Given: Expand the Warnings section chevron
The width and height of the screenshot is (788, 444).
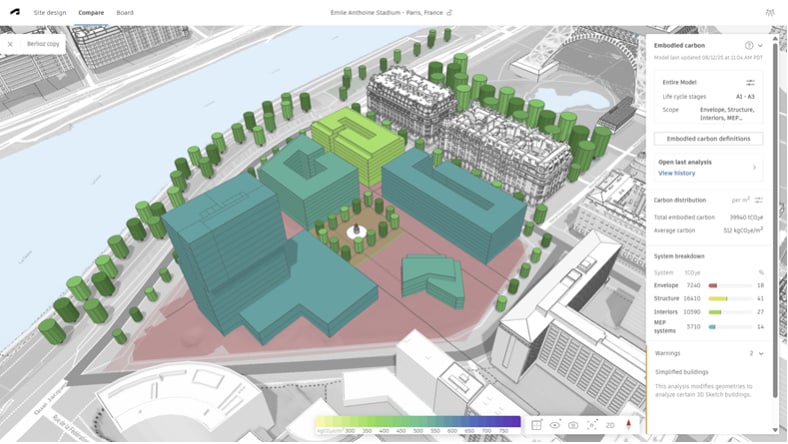Looking at the screenshot, I should [761, 353].
